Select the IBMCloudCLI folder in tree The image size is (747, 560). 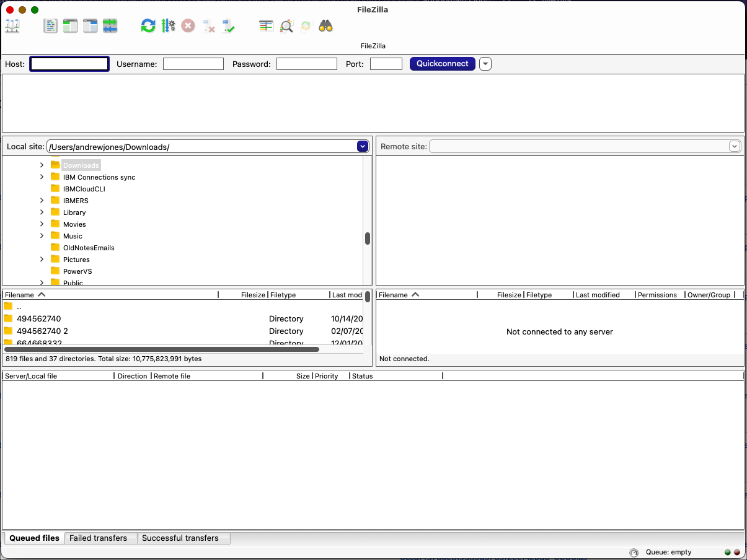tap(84, 189)
